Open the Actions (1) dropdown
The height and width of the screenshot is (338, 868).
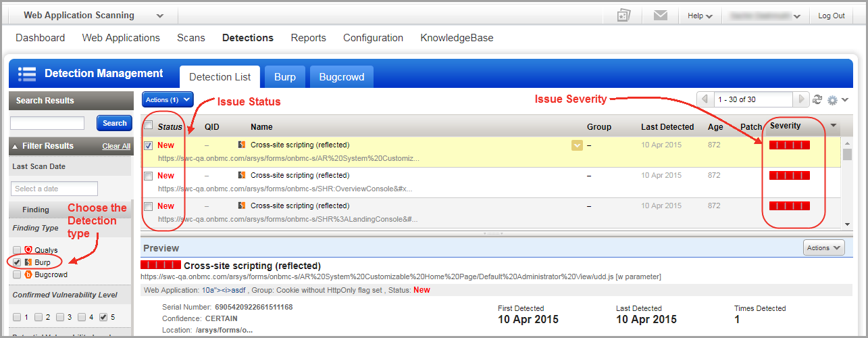pos(168,100)
